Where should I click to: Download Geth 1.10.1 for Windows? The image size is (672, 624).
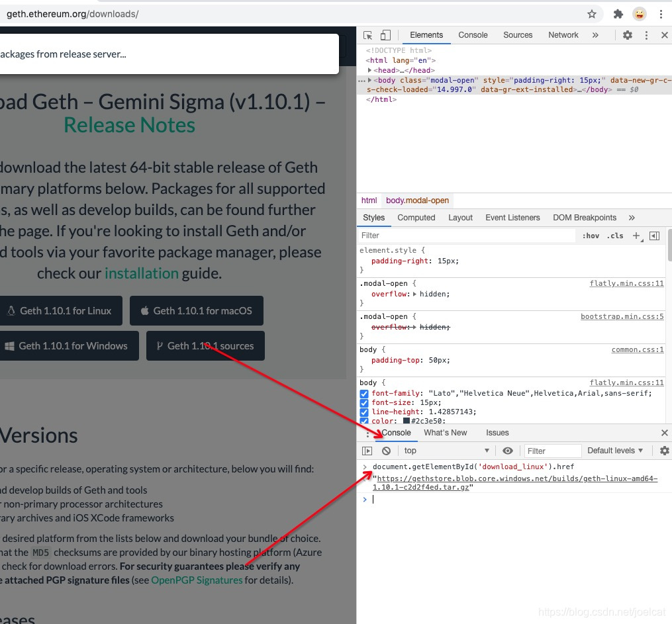(x=69, y=345)
